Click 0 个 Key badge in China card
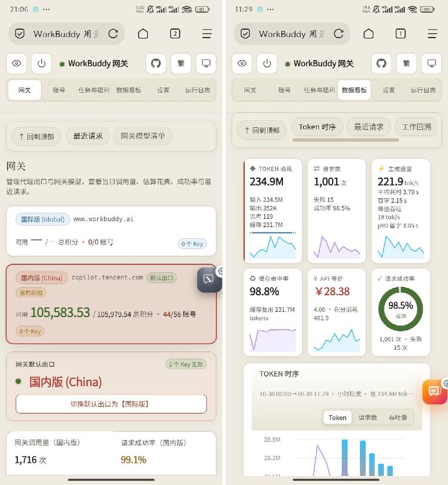448x485 pixels. 30,331
